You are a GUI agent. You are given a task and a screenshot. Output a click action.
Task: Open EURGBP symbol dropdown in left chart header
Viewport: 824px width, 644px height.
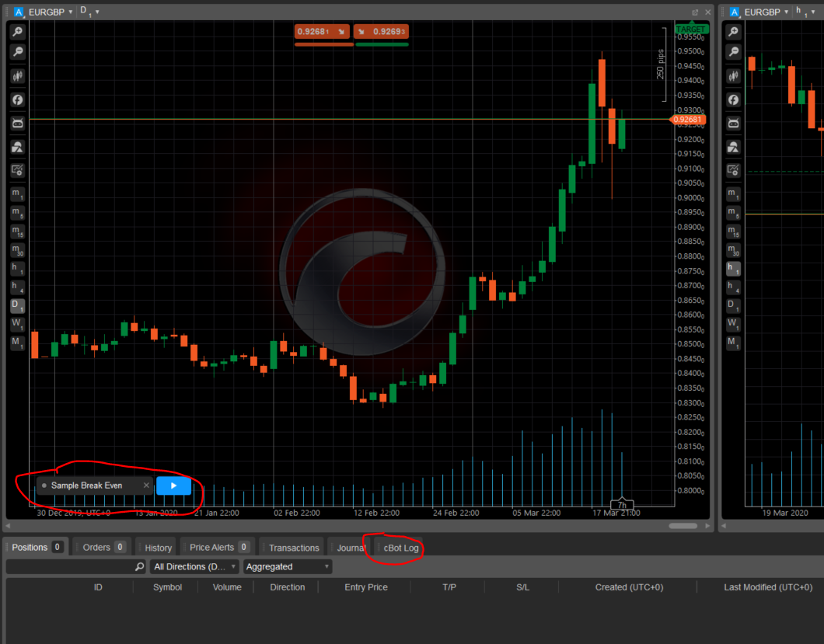[x=51, y=12]
